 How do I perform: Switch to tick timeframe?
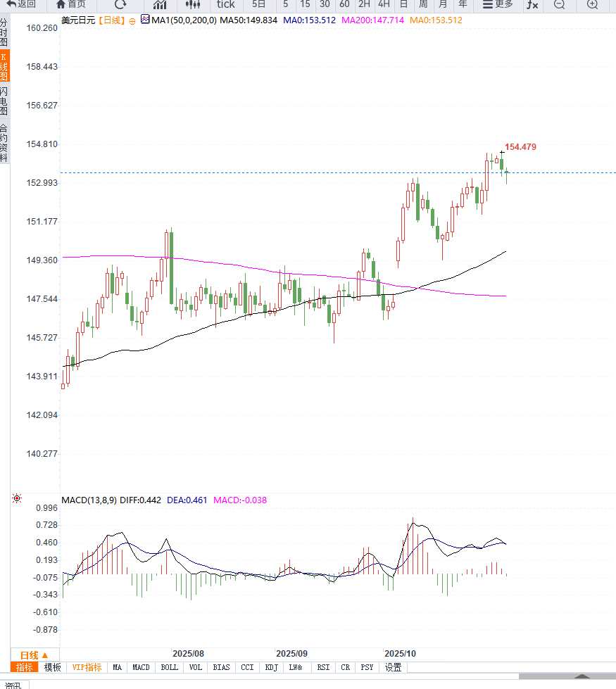[225, 4]
